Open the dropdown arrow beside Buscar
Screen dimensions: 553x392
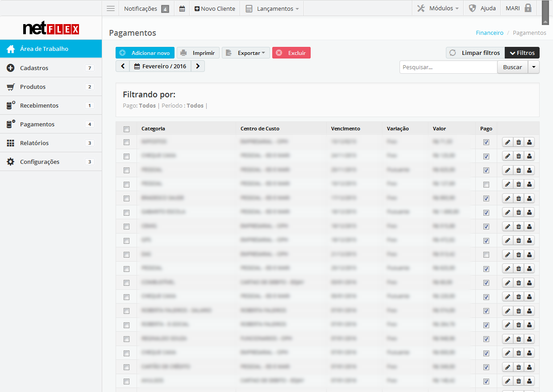(534, 67)
